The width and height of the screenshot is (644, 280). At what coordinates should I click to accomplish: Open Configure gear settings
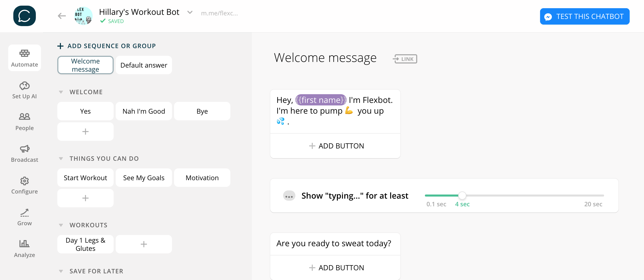click(25, 185)
